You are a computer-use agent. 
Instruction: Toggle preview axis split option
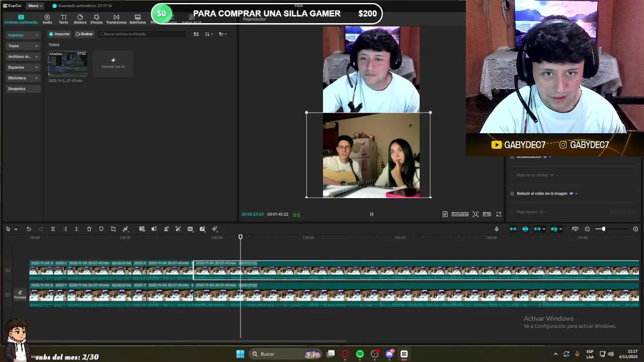554,229
